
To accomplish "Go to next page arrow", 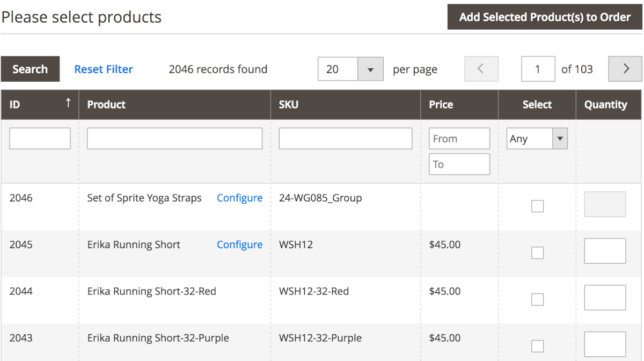I will coord(625,69).
